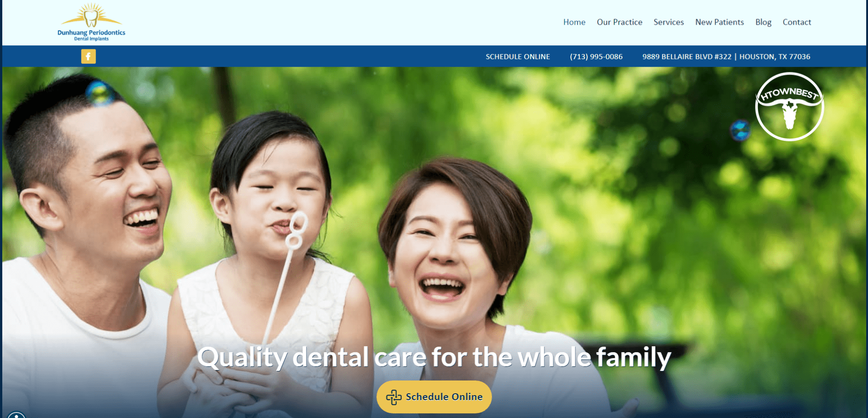
Task: Click the yellow Schedule Online button
Action: pyautogui.click(x=434, y=397)
